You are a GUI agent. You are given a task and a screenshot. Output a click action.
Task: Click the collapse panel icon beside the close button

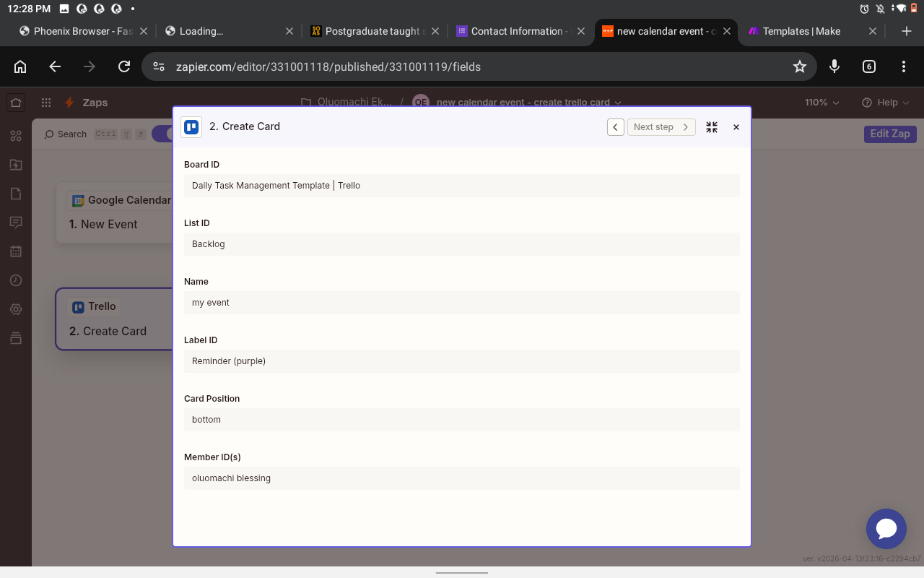point(711,126)
